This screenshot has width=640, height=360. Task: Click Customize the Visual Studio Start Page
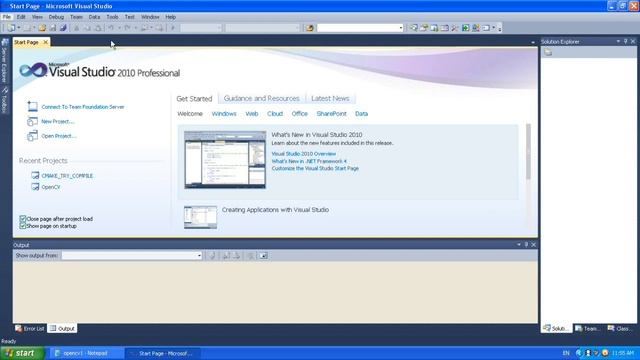click(315, 168)
